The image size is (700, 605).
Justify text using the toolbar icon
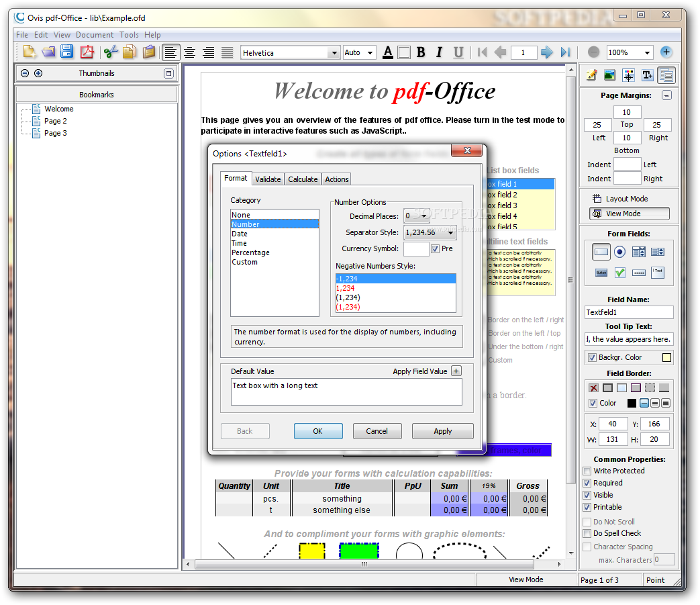point(228,52)
